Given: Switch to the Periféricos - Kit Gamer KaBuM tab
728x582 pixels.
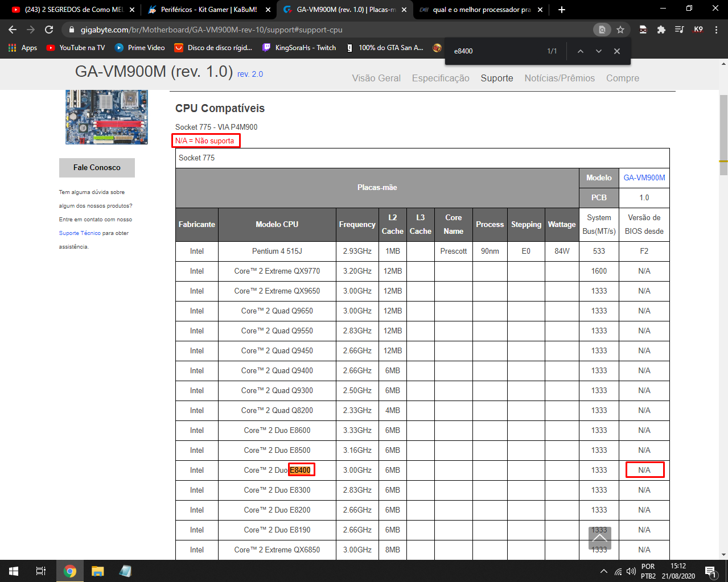Looking at the screenshot, I should pos(207,10).
